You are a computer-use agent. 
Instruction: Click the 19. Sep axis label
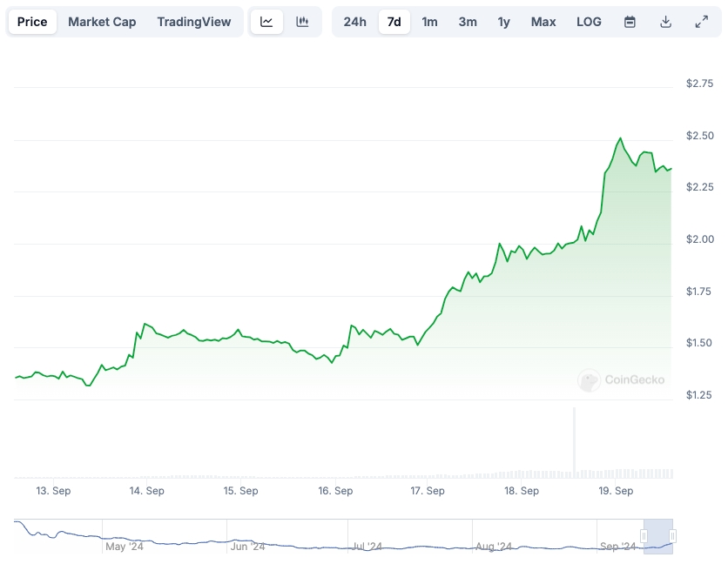(616, 491)
